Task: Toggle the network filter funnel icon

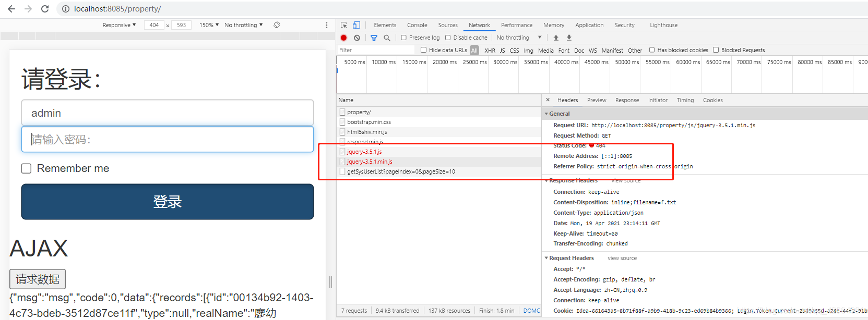Action: (x=374, y=38)
